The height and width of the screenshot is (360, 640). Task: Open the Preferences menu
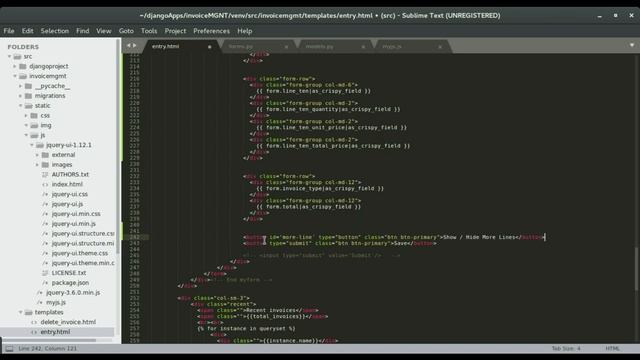click(211, 31)
